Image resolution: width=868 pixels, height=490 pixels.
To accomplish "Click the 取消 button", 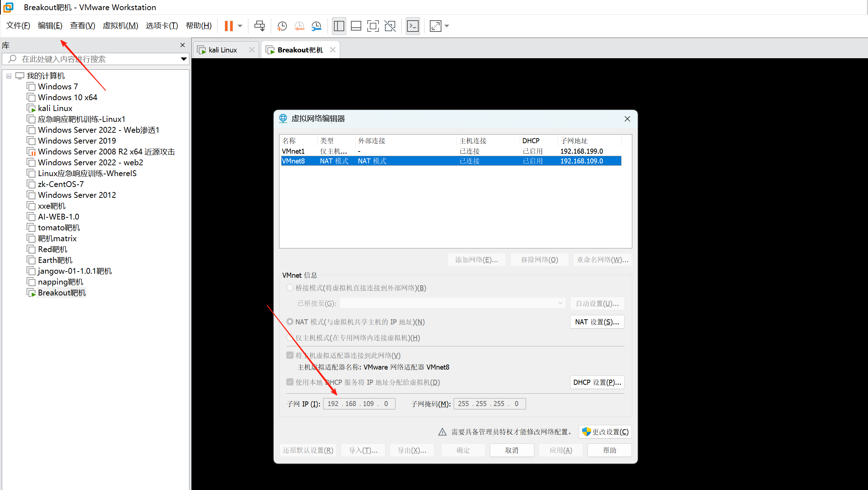I will tap(512, 450).
